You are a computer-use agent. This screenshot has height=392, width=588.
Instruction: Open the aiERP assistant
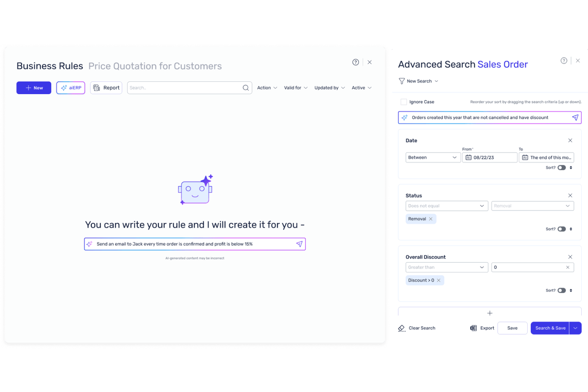pos(70,87)
